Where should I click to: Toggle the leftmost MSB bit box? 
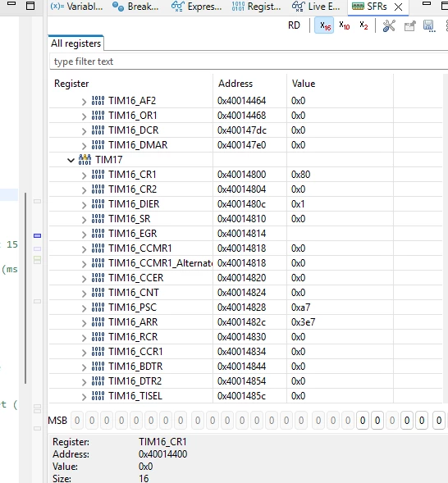77,420
